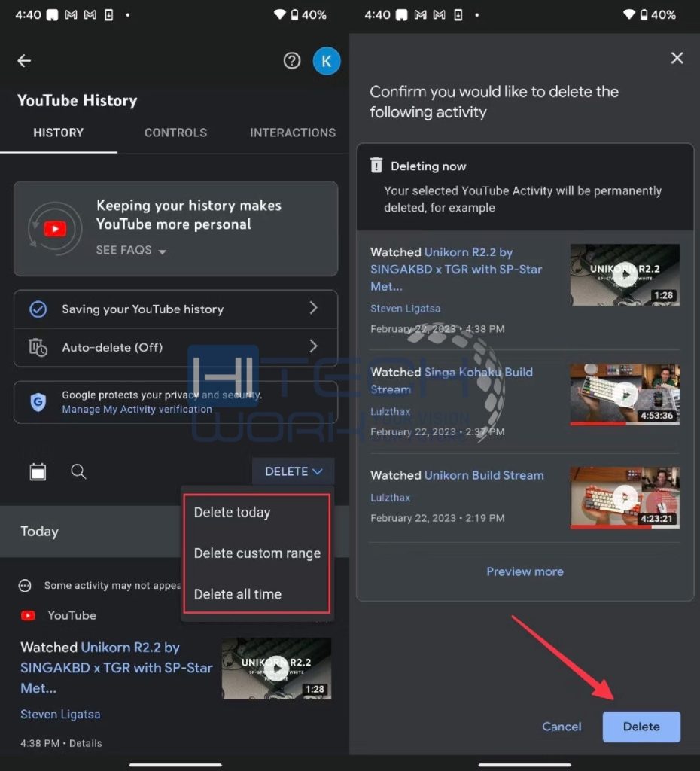700x771 pixels.
Task: Open Lulzthax channel under Unikorn Build Stream
Action: click(x=391, y=498)
